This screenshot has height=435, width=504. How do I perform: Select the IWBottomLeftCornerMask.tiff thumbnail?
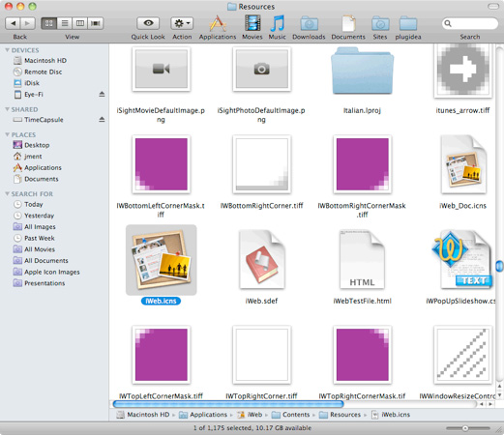coord(162,164)
